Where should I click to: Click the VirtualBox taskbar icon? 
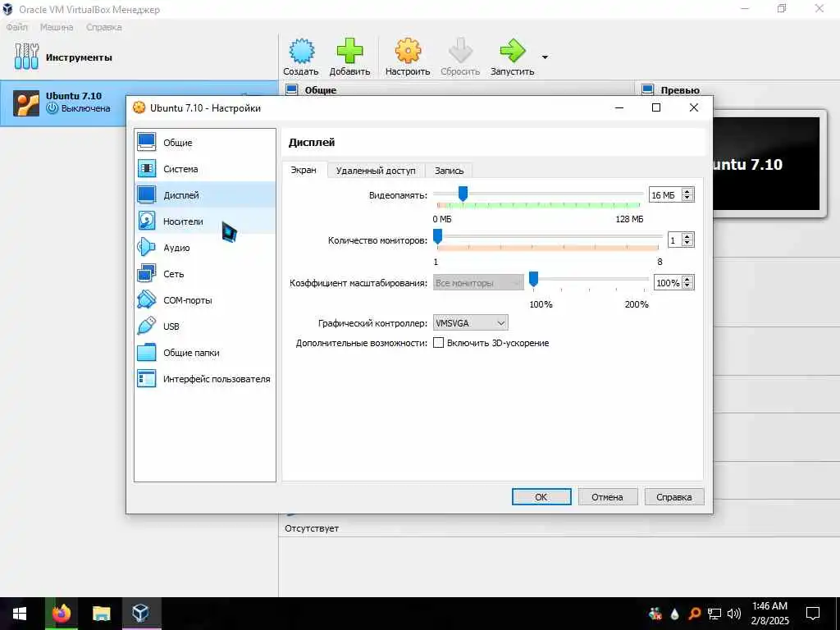point(141,614)
